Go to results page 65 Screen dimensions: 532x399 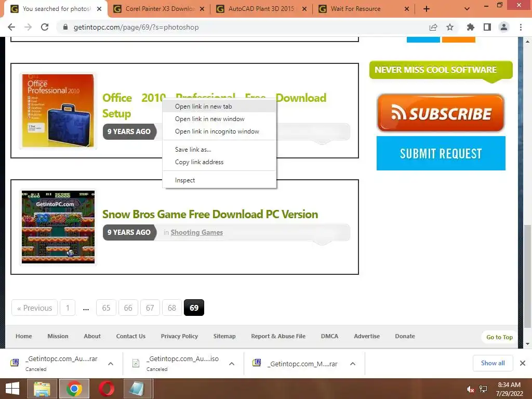[106, 308]
